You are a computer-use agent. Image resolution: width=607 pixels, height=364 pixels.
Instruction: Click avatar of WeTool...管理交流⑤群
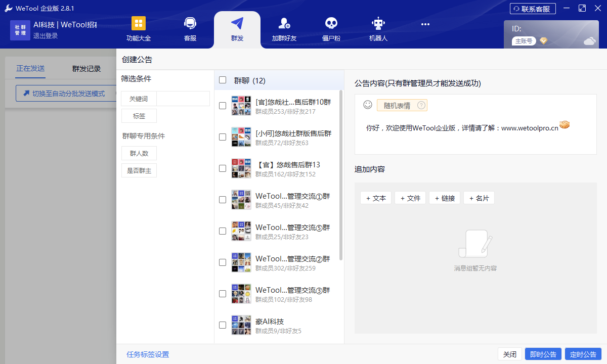click(241, 231)
